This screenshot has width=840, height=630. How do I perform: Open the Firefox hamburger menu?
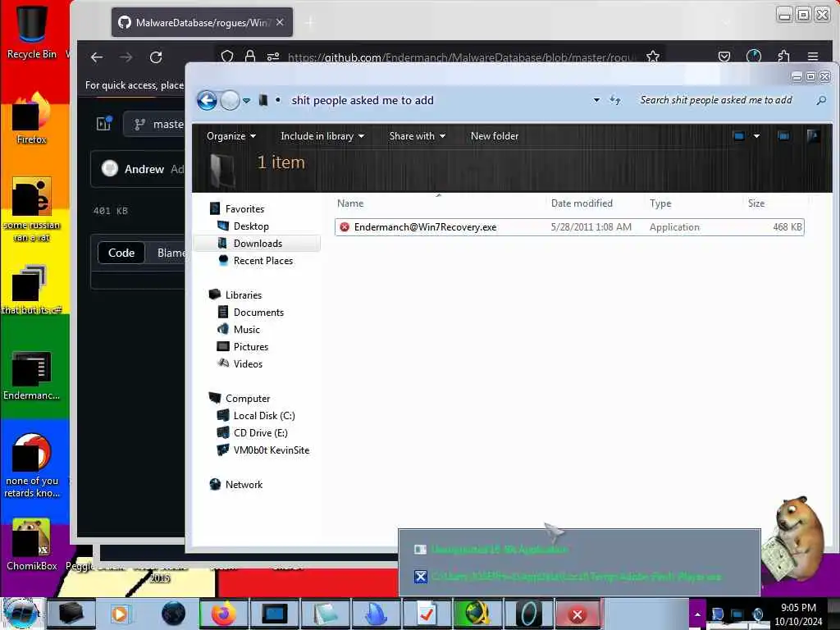pyautogui.click(x=813, y=57)
